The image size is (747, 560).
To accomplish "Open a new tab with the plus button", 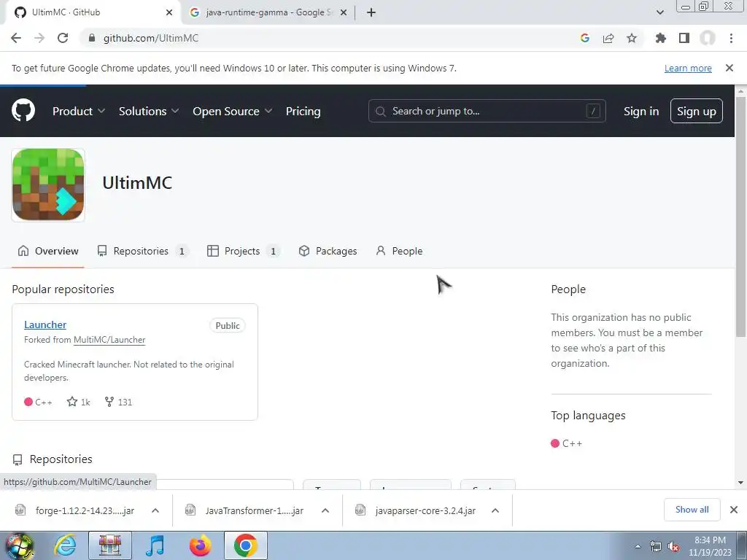I will [x=371, y=12].
